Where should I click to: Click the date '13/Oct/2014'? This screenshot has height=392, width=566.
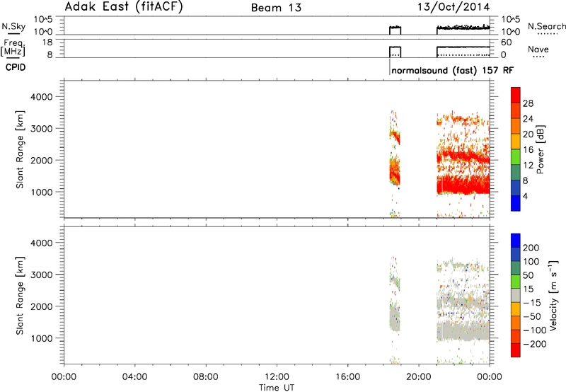[x=454, y=7]
